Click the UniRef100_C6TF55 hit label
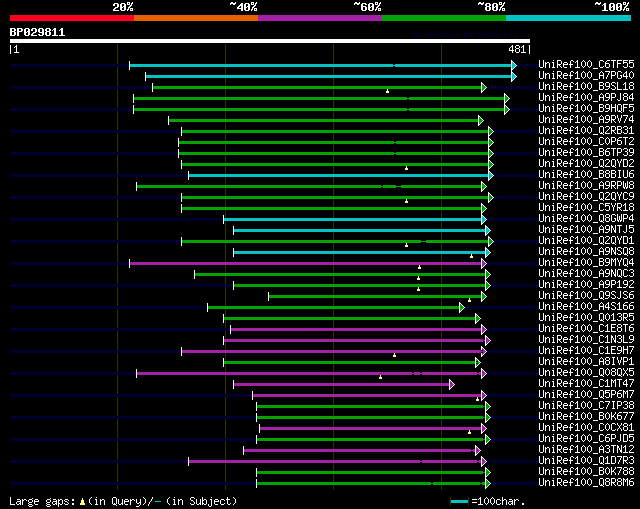The height and width of the screenshot is (509, 640). [x=586, y=64]
